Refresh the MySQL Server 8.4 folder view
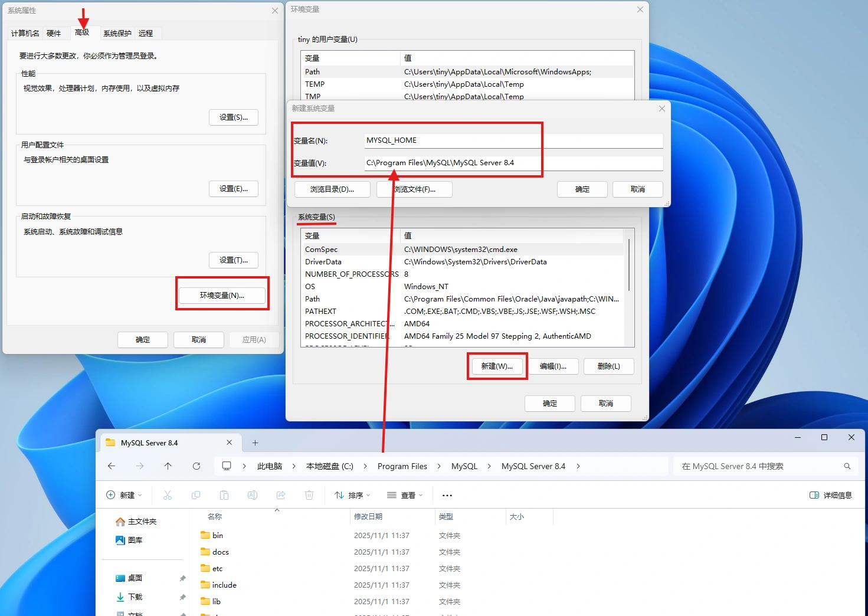The width and height of the screenshot is (868, 616). tap(196, 466)
